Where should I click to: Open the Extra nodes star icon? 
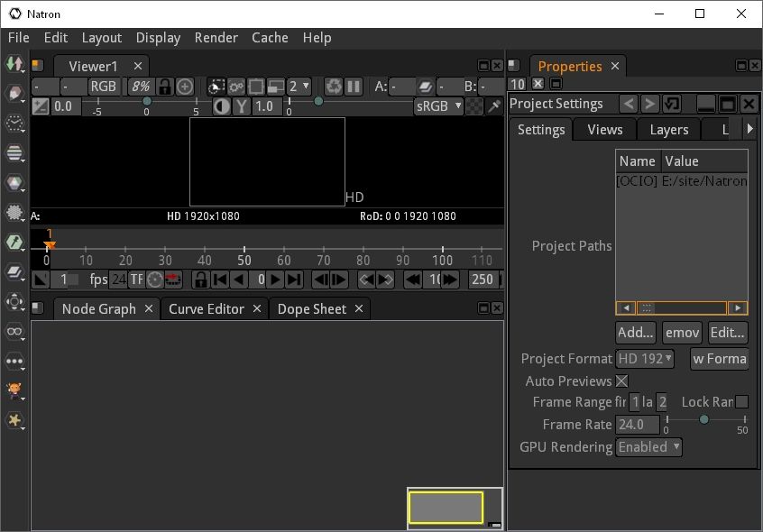[x=14, y=420]
